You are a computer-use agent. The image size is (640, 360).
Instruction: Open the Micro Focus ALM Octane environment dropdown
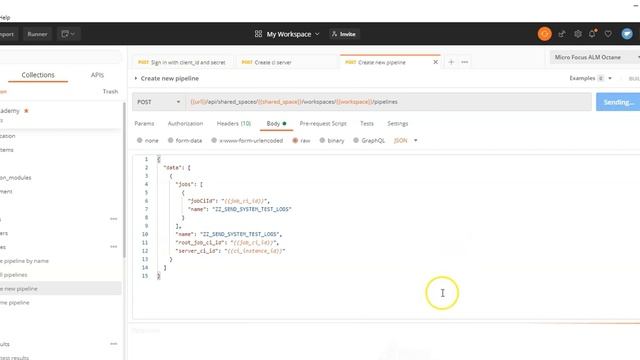(x=595, y=58)
